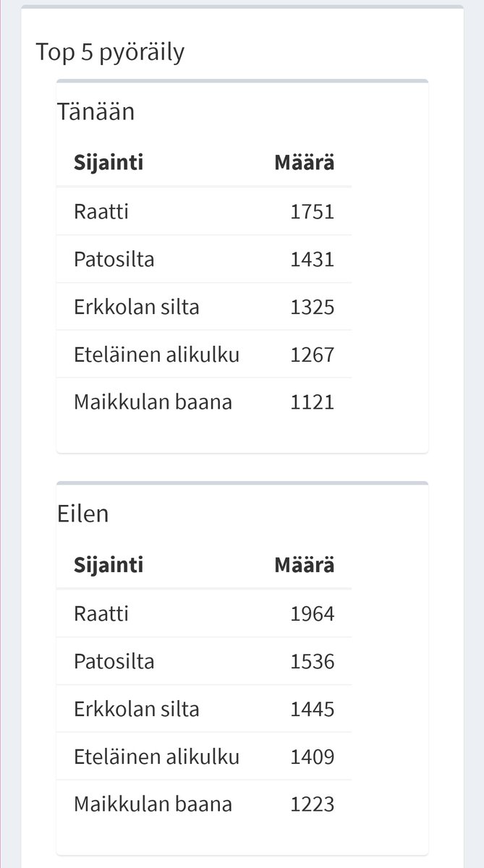Select the Patosilta row in Tänään table

pyautogui.click(x=204, y=259)
